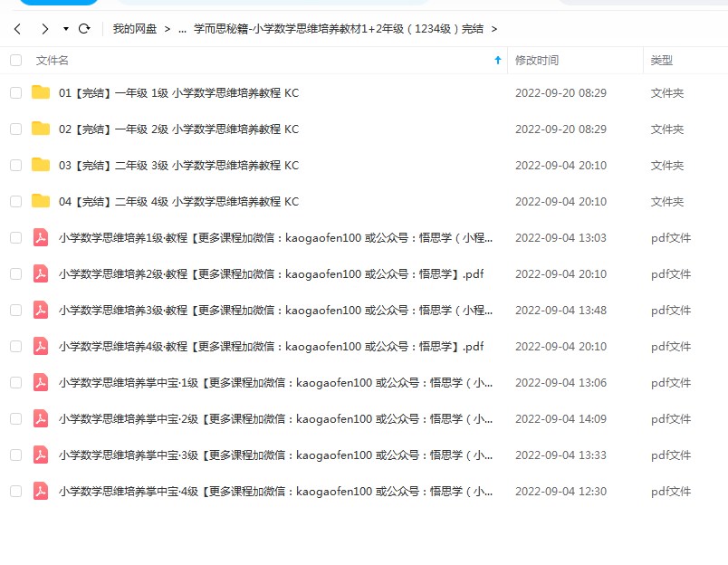Viewport: 728px width, 565px height.
Task: Go forward with the right arrow
Action: click(x=44, y=29)
